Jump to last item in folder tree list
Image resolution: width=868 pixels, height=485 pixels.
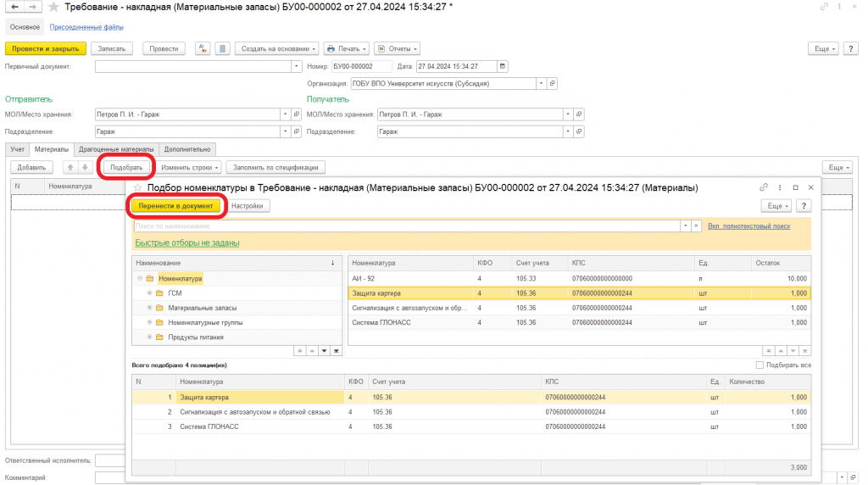click(336, 351)
